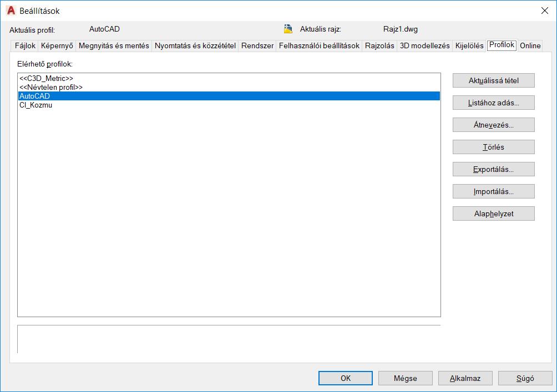The width and height of the screenshot is (557, 392).
Task: Open the 3D modellezés tab
Action: [424, 46]
